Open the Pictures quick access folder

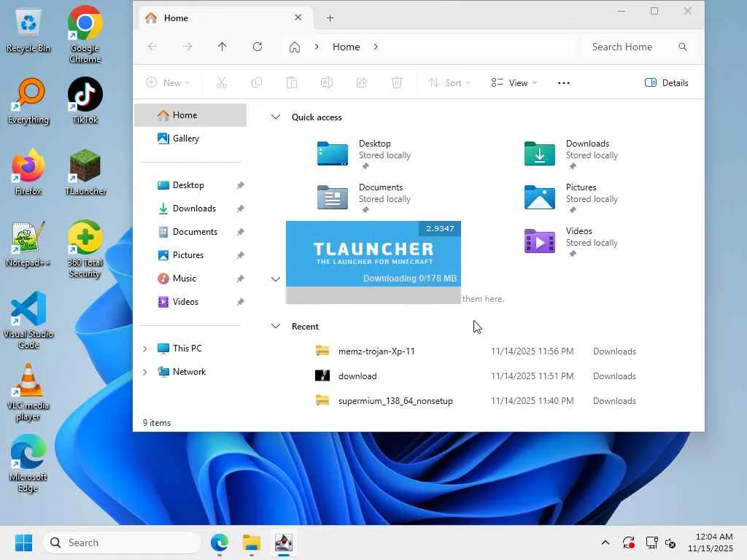coord(571,198)
